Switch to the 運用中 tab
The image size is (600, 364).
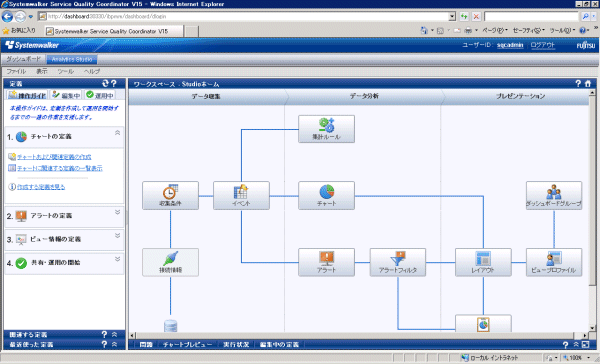click(x=99, y=95)
